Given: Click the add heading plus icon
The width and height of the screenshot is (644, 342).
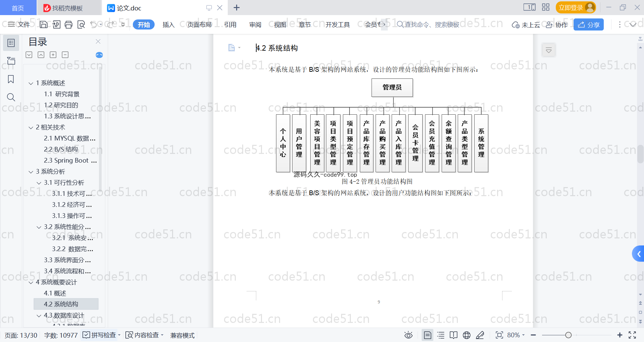Looking at the screenshot, I should (53, 55).
